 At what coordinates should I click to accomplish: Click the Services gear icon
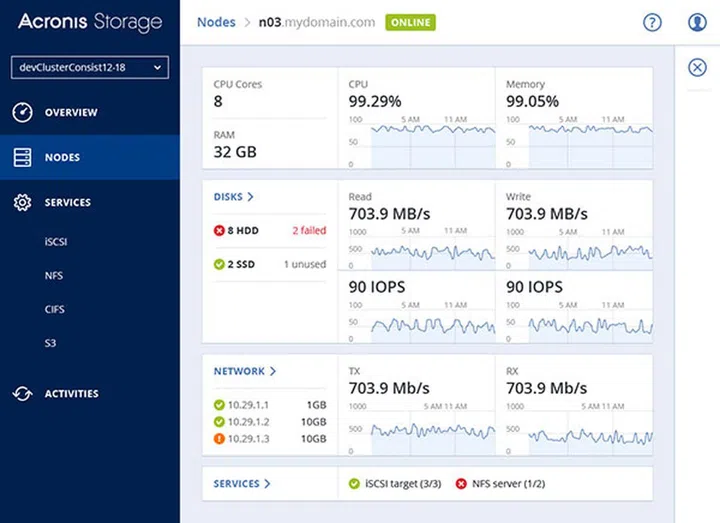(x=22, y=202)
